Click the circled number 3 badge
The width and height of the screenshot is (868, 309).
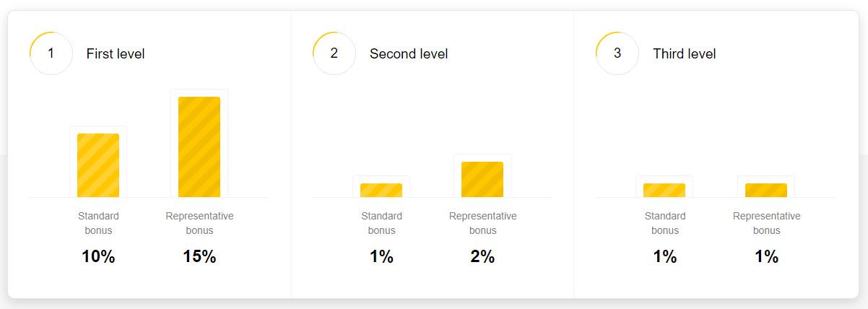pos(617,53)
